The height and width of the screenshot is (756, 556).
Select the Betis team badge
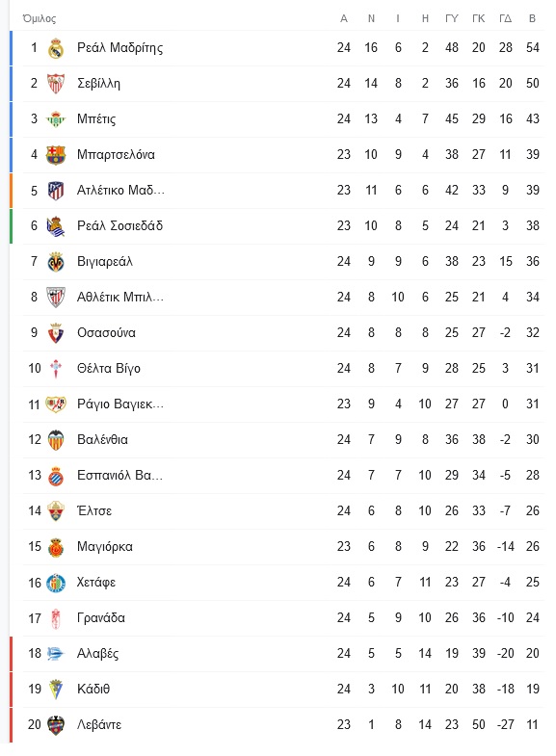56,119
